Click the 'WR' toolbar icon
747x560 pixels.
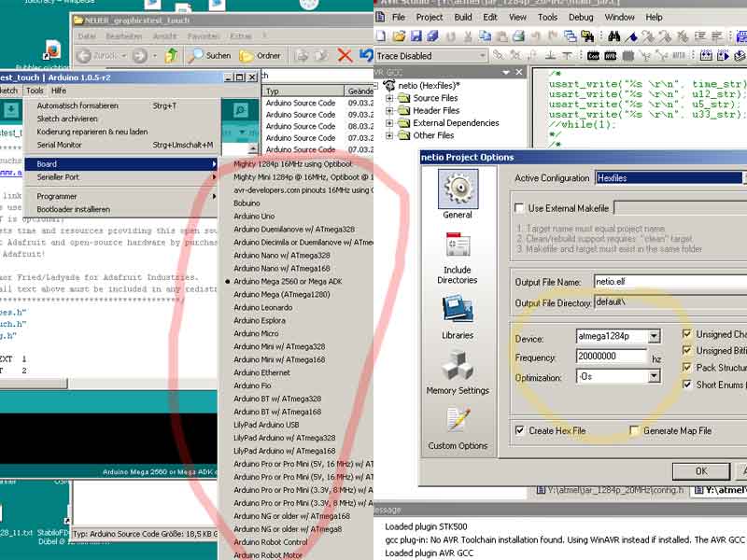[611, 56]
